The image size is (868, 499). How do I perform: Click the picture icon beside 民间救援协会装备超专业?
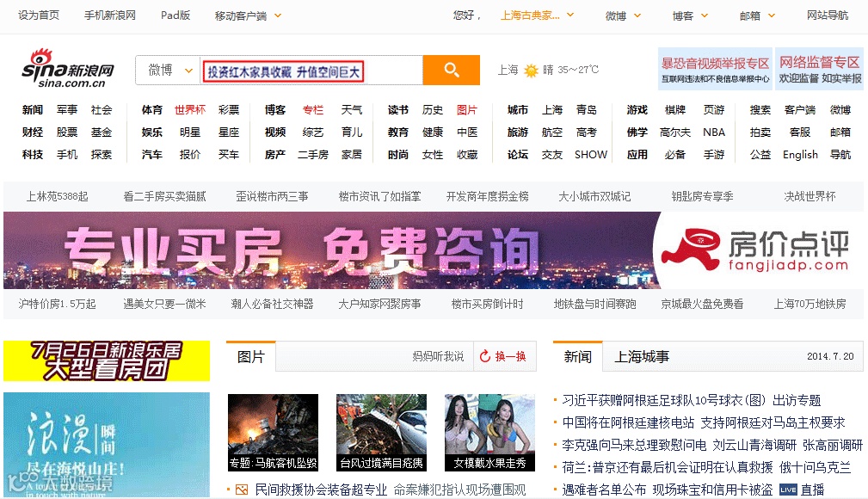click(x=242, y=490)
